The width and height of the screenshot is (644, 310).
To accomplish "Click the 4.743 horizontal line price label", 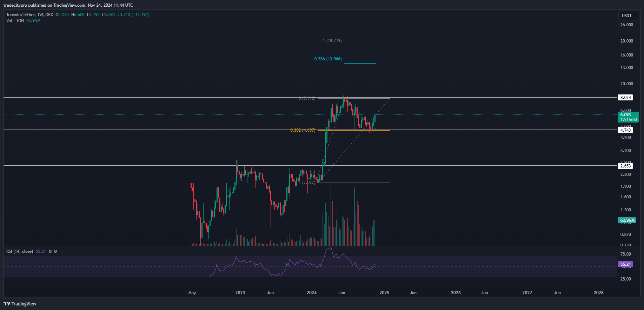I will 625,130.
